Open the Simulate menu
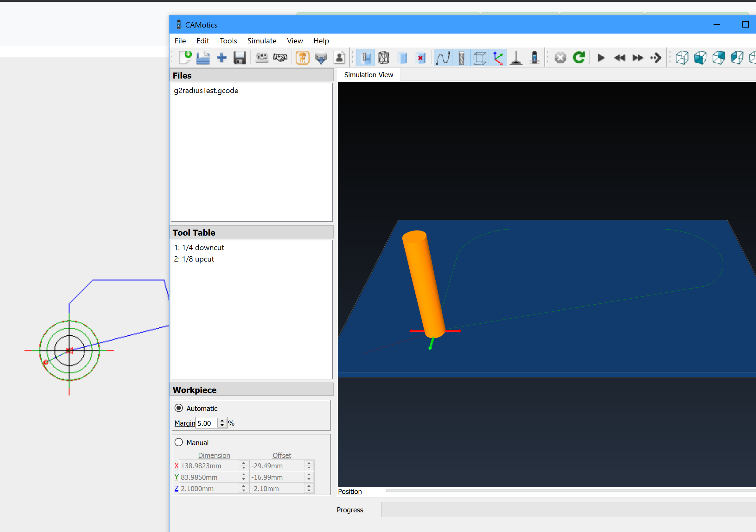 pyautogui.click(x=262, y=41)
